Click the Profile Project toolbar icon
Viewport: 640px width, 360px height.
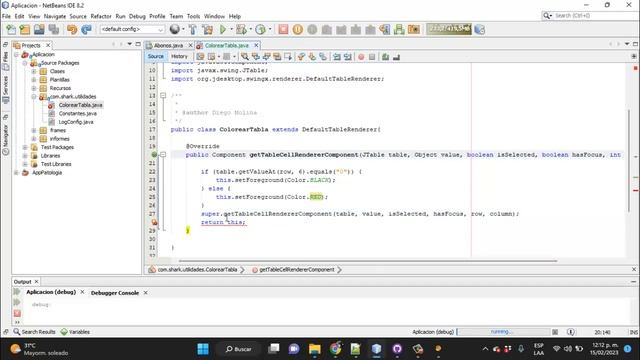click(260, 29)
